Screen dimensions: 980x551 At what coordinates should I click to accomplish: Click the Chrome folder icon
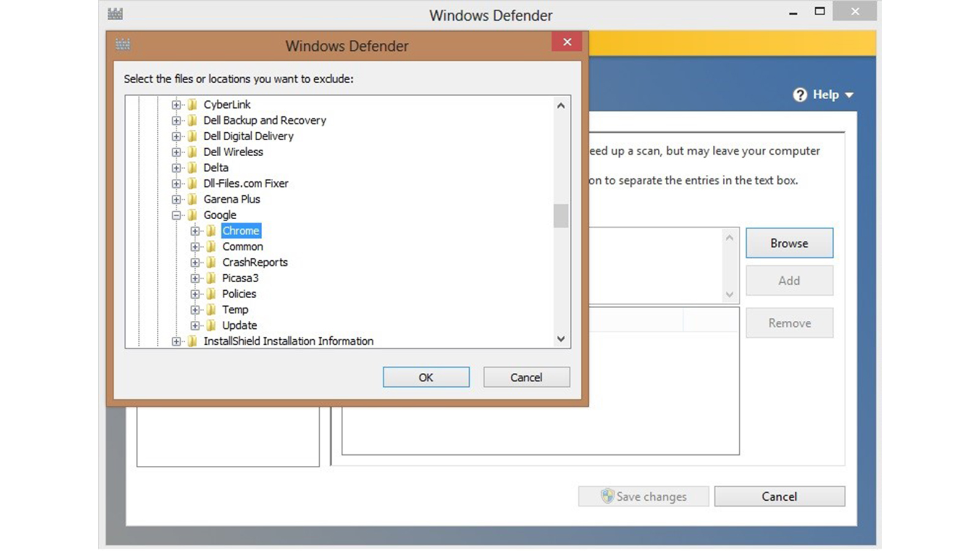[x=211, y=231]
